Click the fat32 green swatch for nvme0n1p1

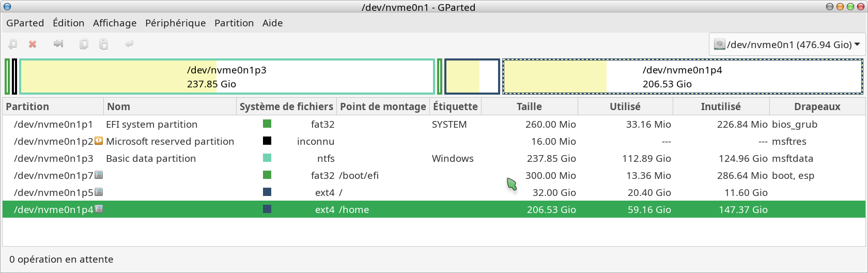(x=267, y=124)
